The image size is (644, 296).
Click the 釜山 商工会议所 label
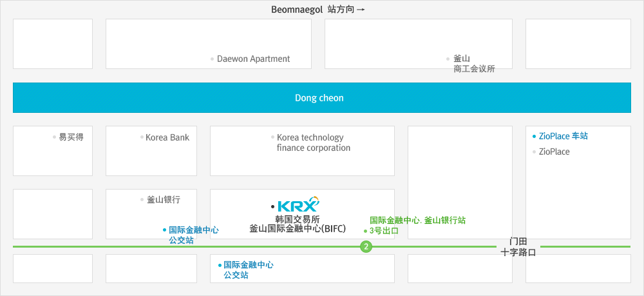(474, 64)
